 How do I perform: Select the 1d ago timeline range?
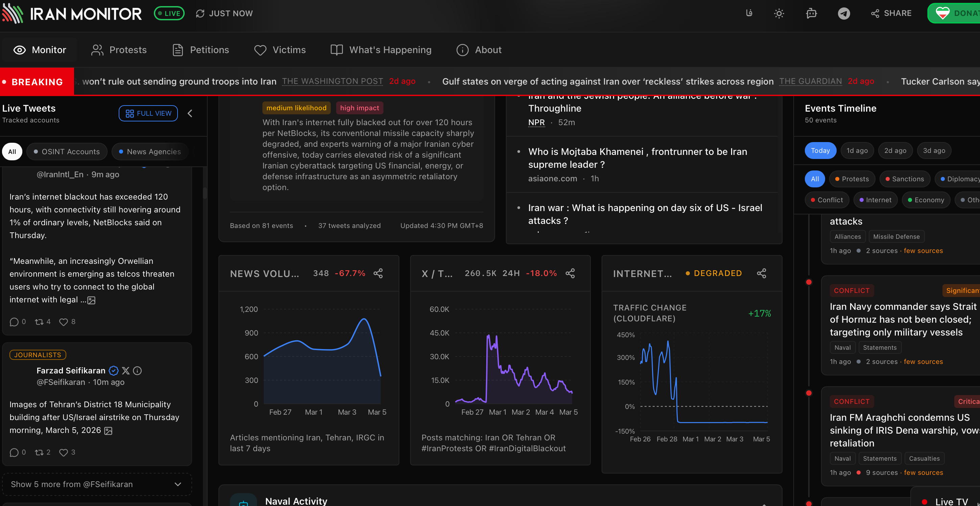857,151
